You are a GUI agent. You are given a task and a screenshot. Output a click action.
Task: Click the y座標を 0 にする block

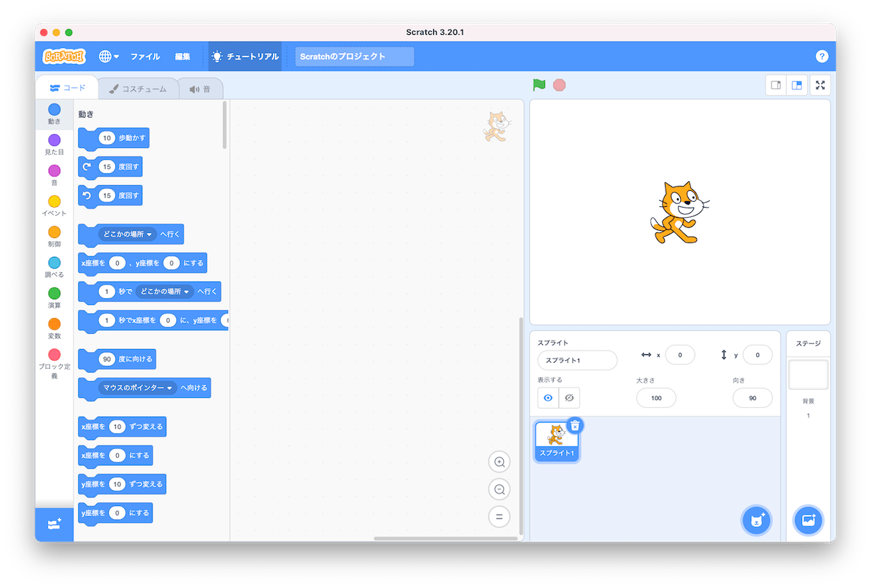point(115,513)
